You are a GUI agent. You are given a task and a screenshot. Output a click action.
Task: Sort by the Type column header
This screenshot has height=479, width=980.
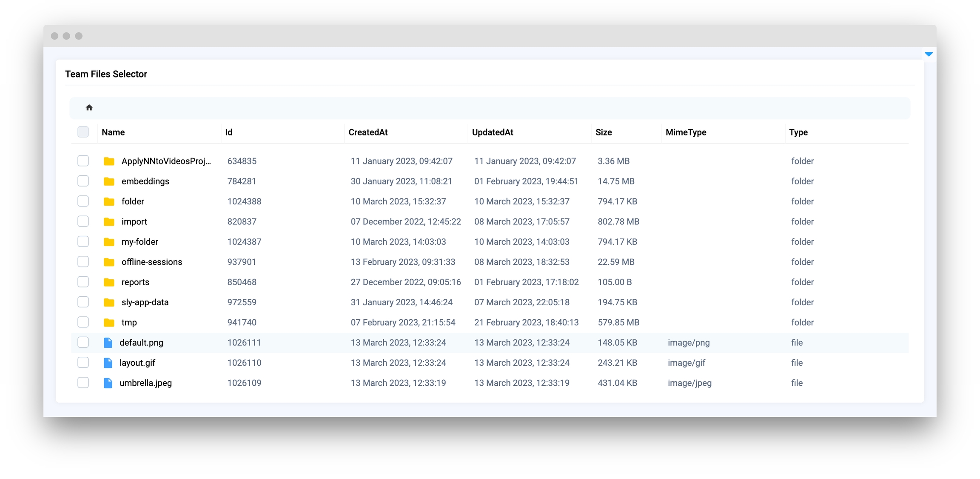pyautogui.click(x=798, y=132)
